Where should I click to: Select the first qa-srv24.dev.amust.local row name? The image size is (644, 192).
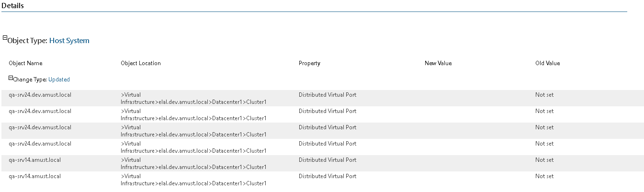(40, 95)
